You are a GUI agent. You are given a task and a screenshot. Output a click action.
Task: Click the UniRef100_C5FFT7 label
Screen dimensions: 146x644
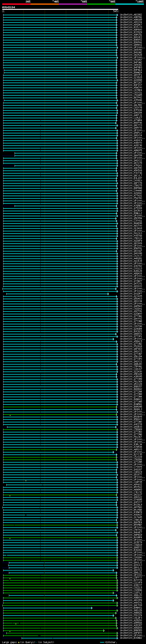pos(131,578)
